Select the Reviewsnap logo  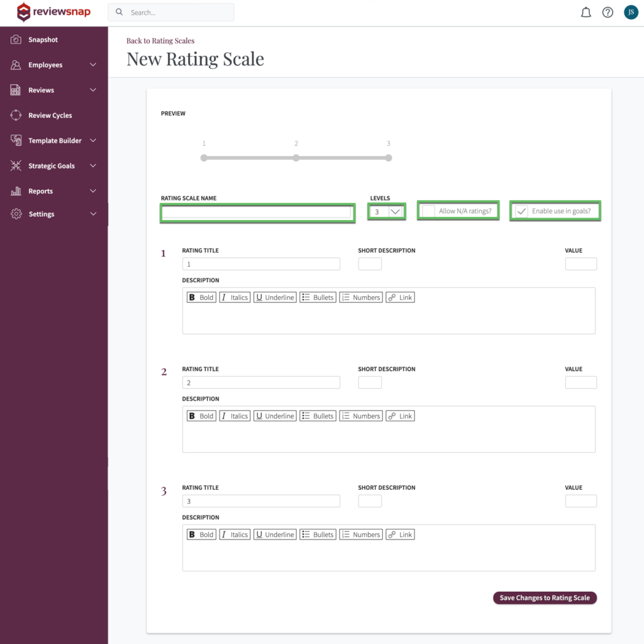pos(53,12)
